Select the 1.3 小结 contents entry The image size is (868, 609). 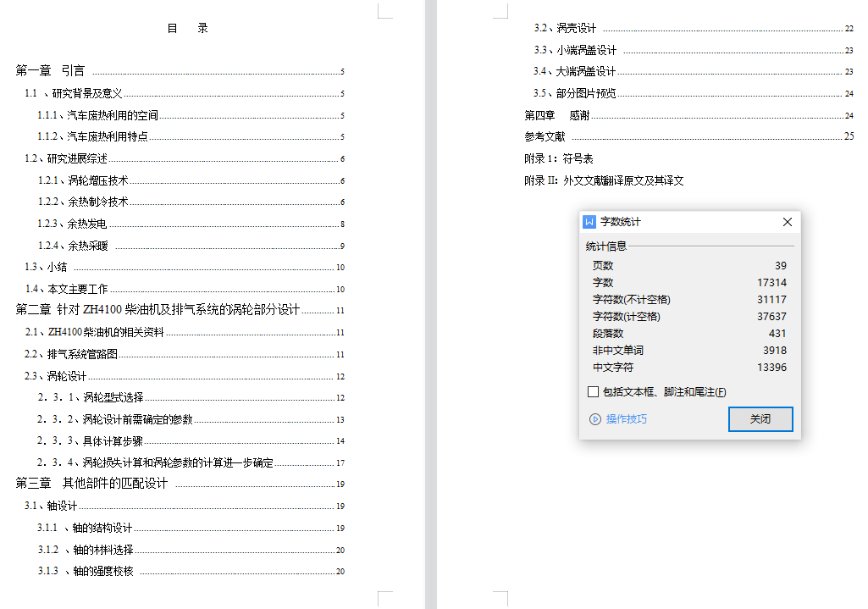click(x=47, y=266)
